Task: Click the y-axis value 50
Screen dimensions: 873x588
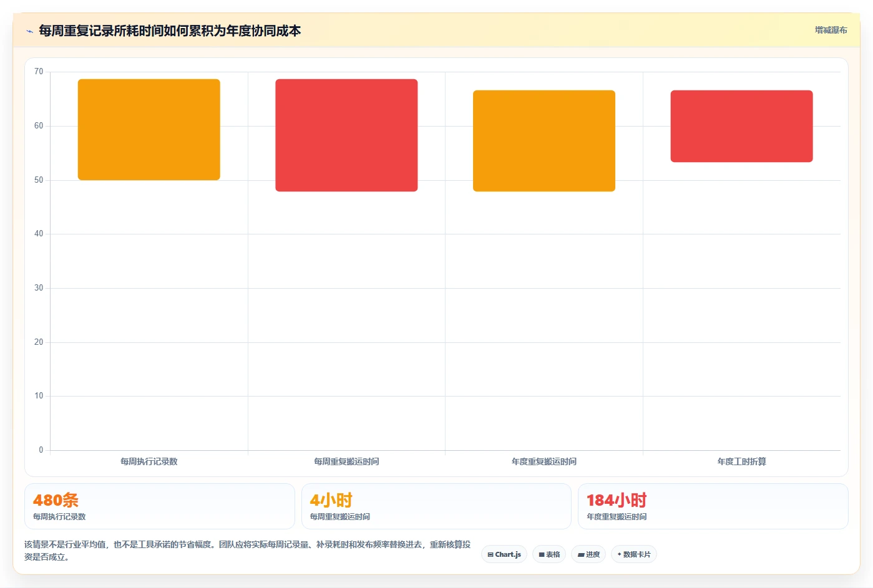Action: pos(39,180)
